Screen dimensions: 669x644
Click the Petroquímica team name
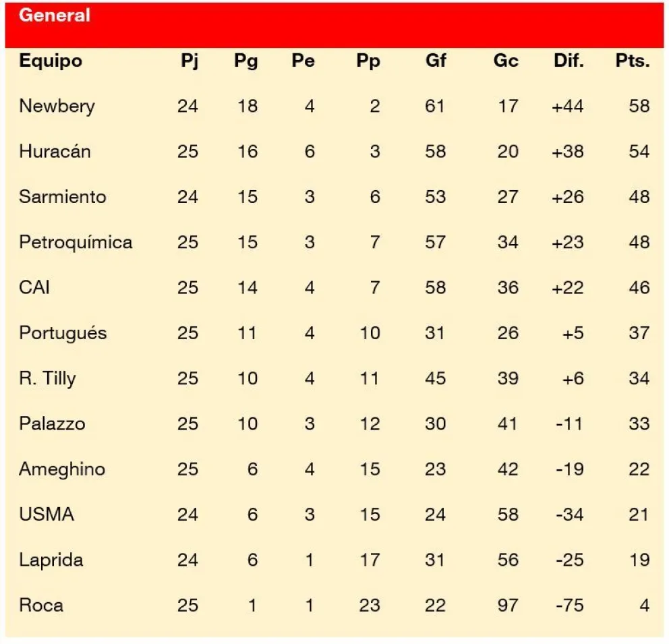point(76,242)
